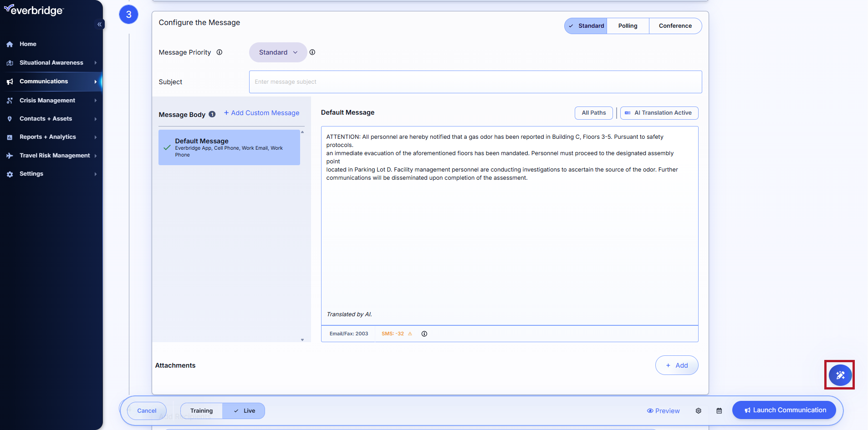This screenshot has height=430, width=868.
Task: Select the Conference message type
Action: coord(675,26)
